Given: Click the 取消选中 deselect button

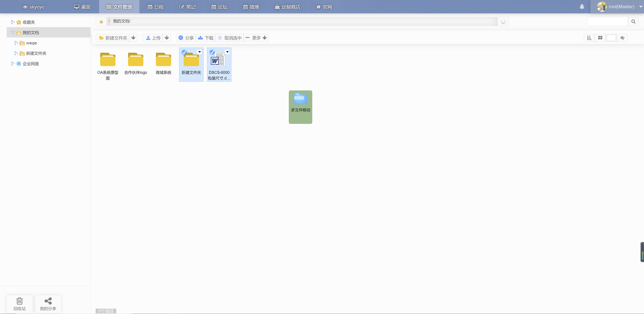Looking at the screenshot, I should (x=230, y=38).
